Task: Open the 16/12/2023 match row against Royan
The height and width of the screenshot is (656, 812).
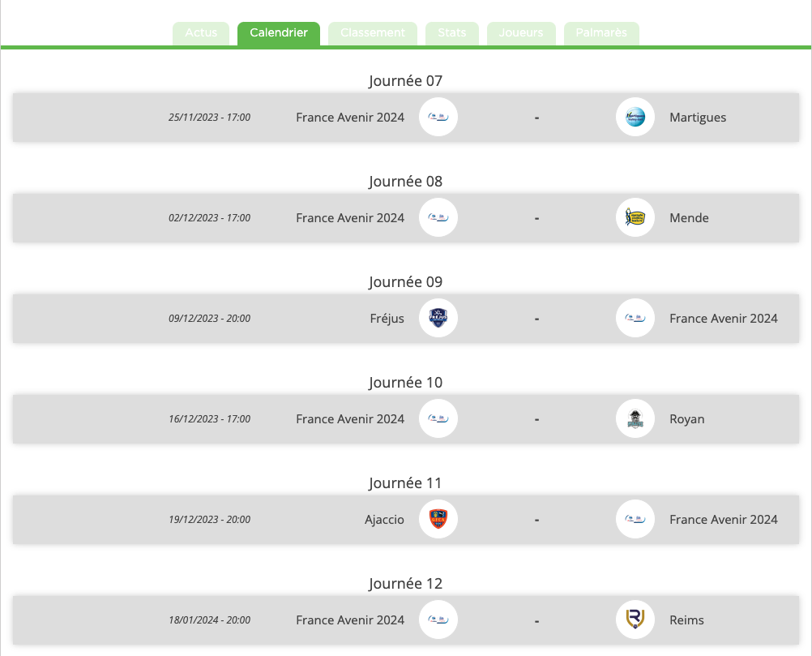Action: [x=406, y=418]
